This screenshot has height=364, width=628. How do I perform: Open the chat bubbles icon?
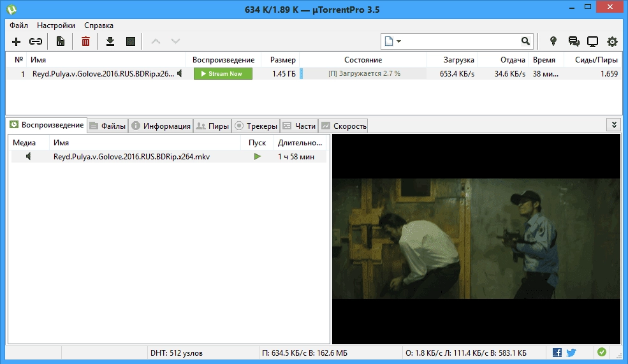point(574,41)
